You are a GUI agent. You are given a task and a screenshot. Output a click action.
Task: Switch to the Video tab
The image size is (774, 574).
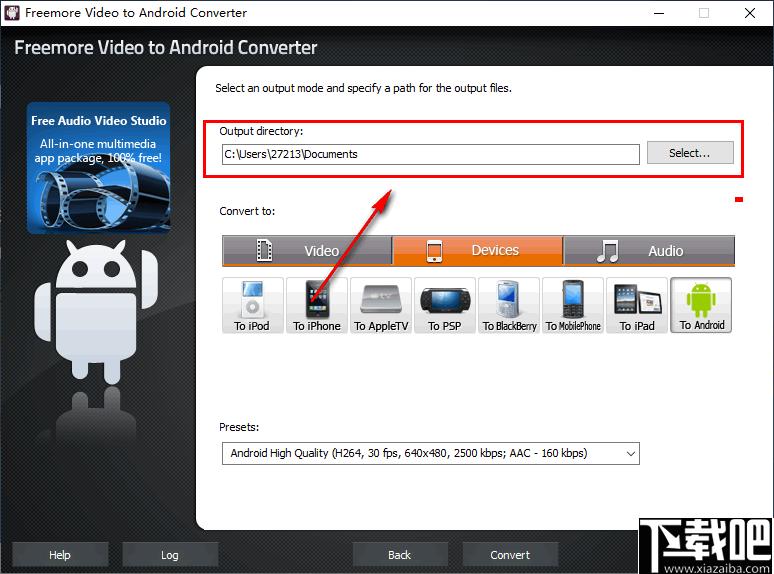tap(307, 251)
